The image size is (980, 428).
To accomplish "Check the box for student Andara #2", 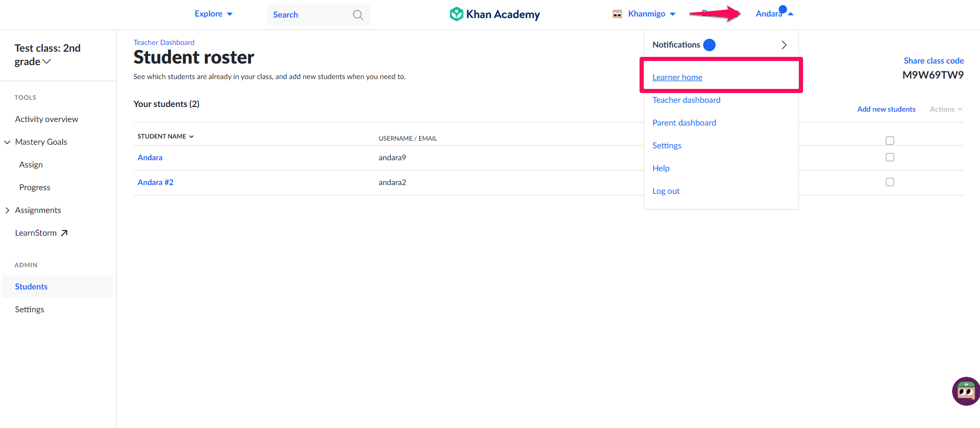I will click(890, 182).
